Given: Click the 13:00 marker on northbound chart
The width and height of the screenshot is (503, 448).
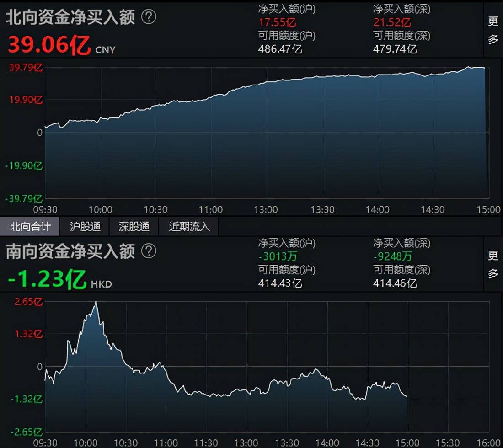Looking at the screenshot, I should click(x=266, y=210).
